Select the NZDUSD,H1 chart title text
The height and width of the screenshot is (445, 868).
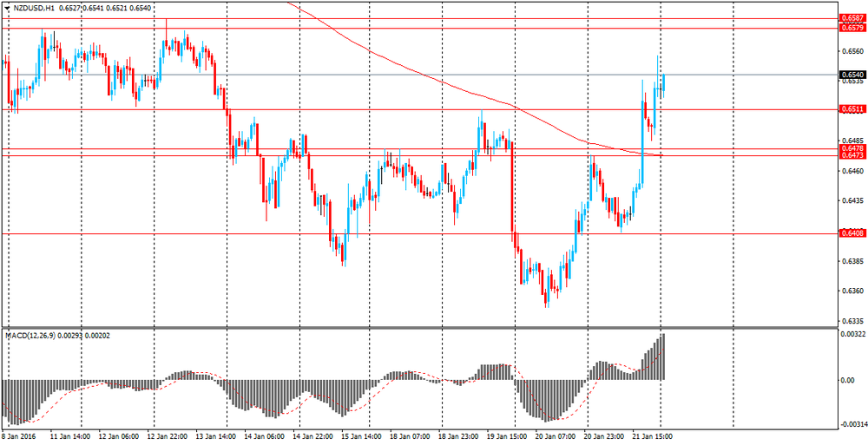point(29,9)
